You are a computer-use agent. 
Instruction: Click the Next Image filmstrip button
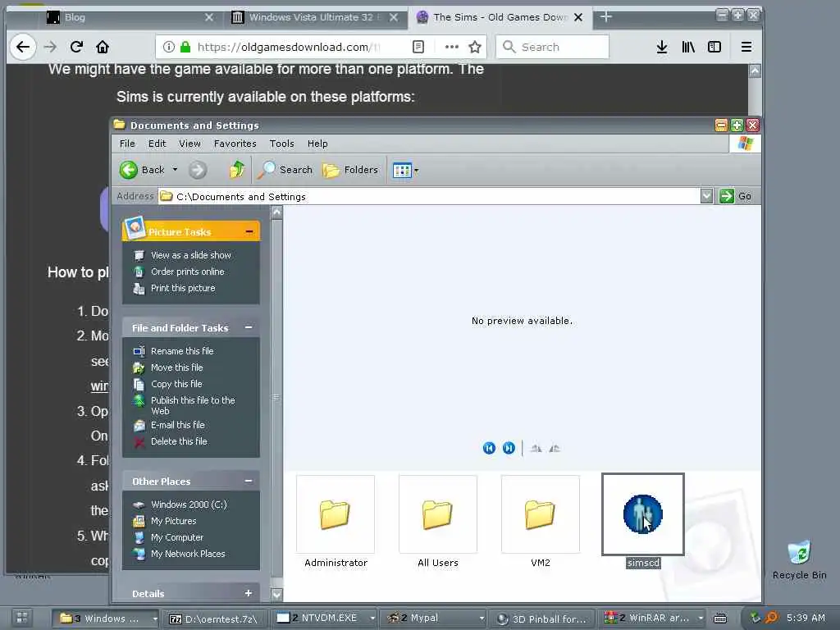pos(509,448)
